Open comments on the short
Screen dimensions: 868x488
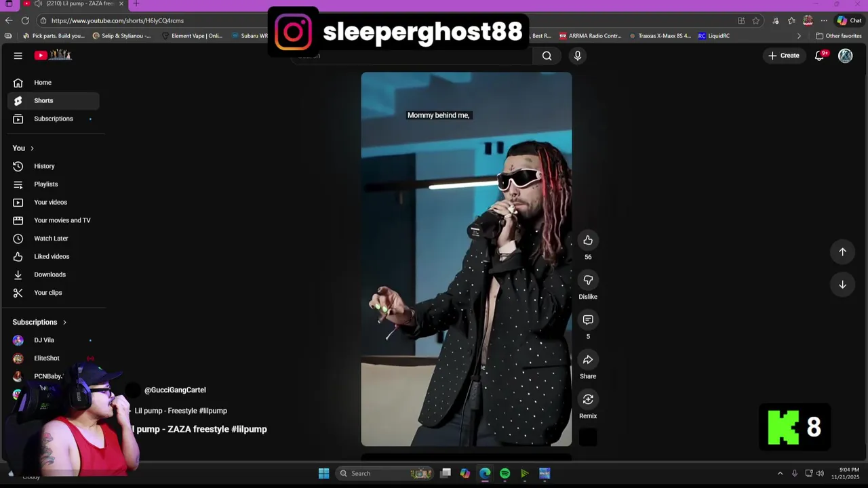click(x=588, y=320)
